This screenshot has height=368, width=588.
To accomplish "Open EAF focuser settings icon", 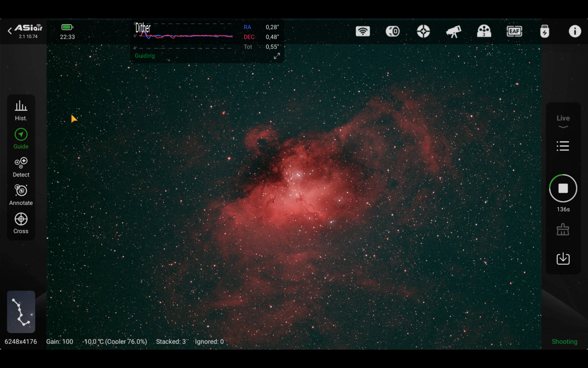I will click(x=514, y=31).
